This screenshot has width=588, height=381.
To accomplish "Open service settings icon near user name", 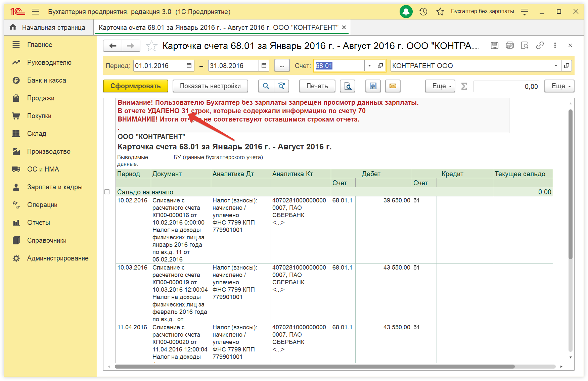I will pos(525,12).
